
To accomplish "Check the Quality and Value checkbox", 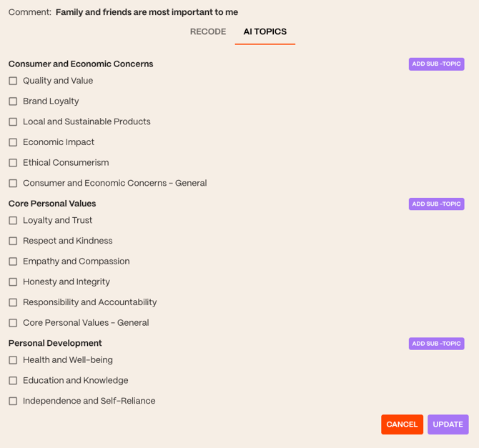I will pos(13,81).
